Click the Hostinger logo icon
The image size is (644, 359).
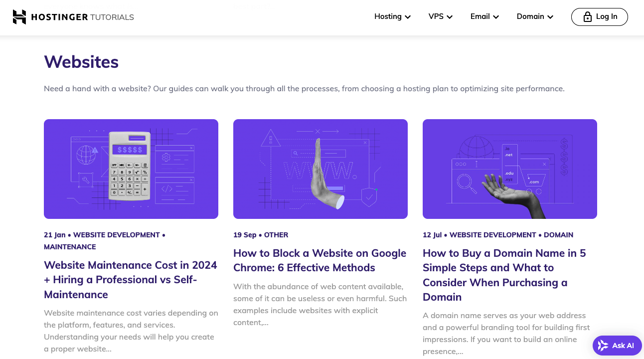point(19,16)
